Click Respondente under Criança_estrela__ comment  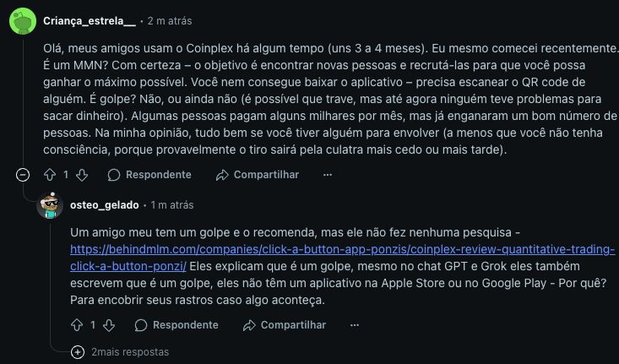[x=149, y=175]
